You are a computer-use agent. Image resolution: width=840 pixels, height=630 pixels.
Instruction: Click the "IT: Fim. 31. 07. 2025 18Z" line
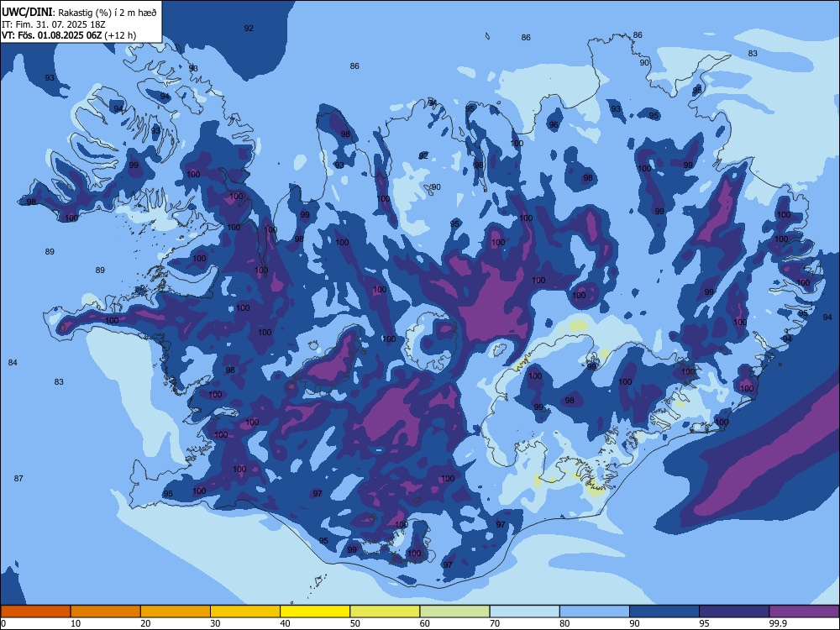pyautogui.click(x=54, y=24)
